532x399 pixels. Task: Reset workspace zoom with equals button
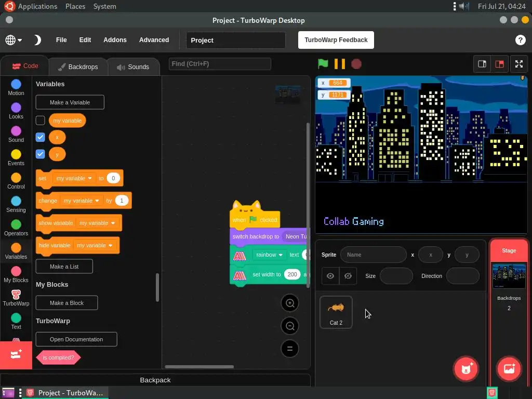click(290, 349)
